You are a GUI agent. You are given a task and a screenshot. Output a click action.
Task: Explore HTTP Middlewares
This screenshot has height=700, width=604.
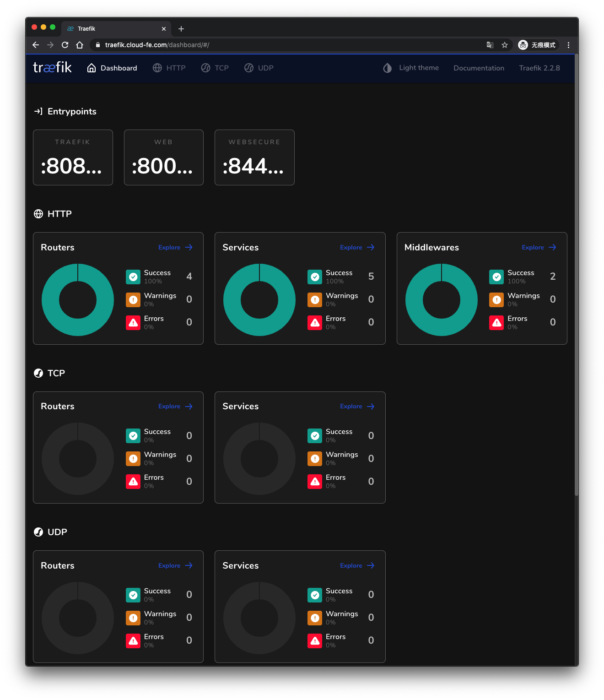539,247
